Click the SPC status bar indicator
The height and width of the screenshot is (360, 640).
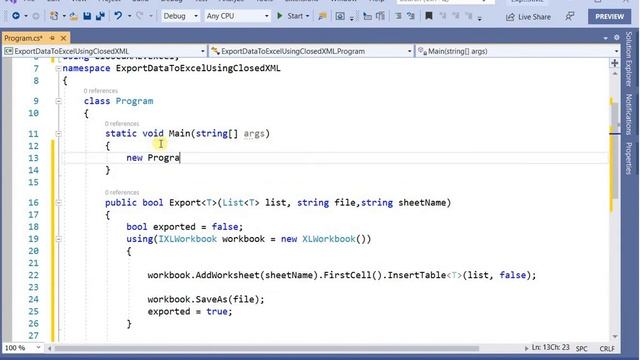pyautogui.click(x=582, y=348)
